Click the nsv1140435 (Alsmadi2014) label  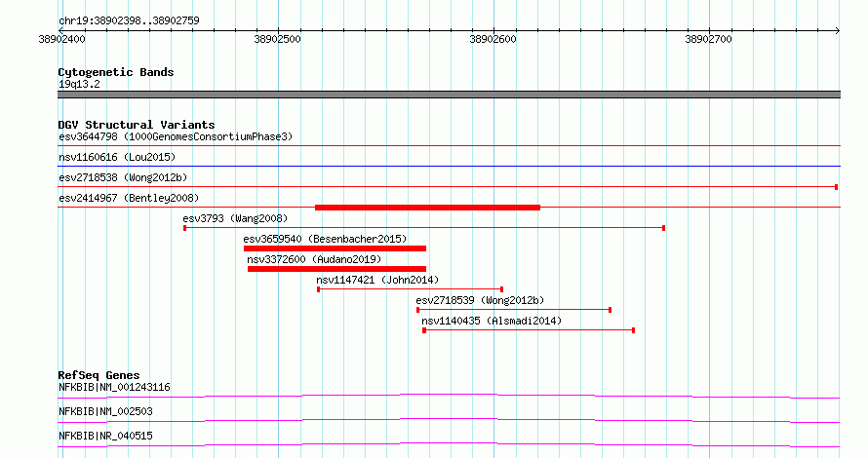(x=492, y=321)
